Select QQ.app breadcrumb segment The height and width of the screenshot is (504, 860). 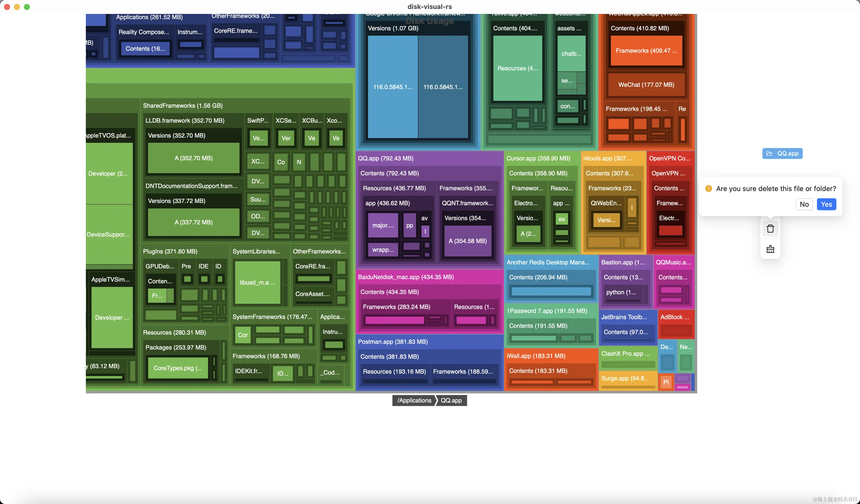[451, 400]
